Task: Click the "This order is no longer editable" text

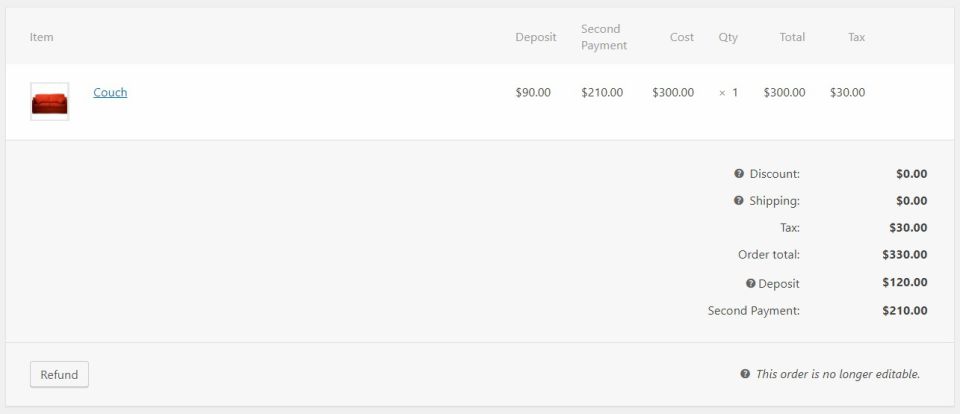Action: (838, 374)
